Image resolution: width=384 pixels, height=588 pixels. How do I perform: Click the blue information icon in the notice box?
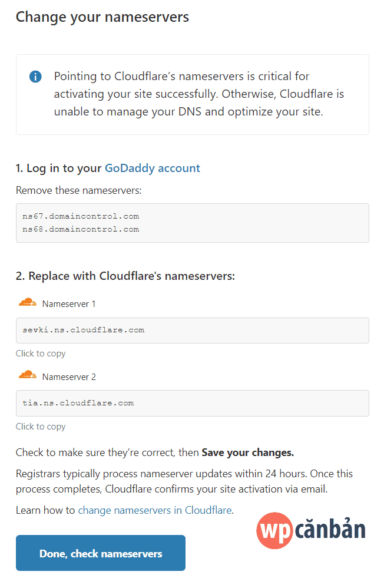click(35, 77)
